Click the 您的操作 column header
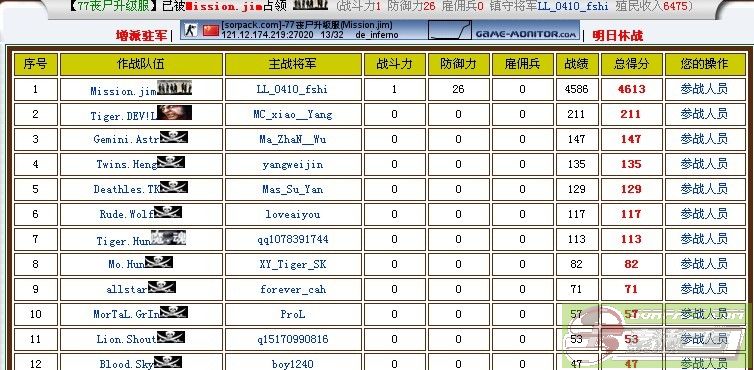754x370 pixels. pyautogui.click(x=704, y=64)
